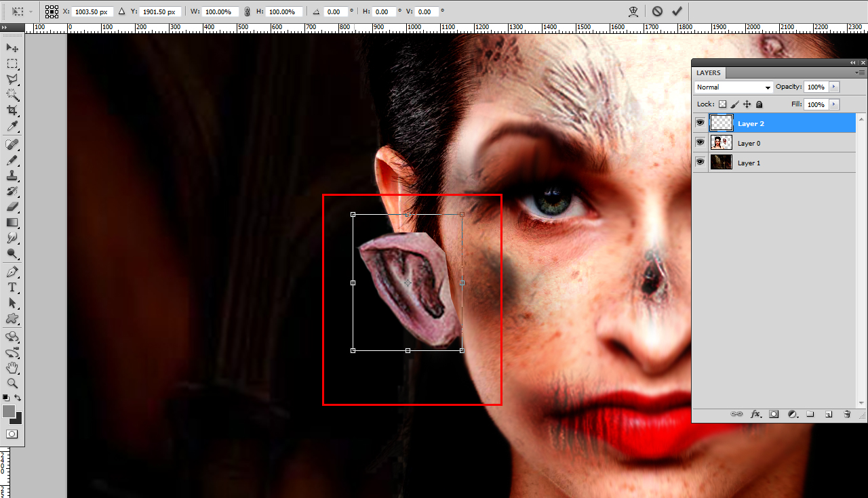Swap foreground and background colors
The image size is (868, 498).
click(18, 398)
